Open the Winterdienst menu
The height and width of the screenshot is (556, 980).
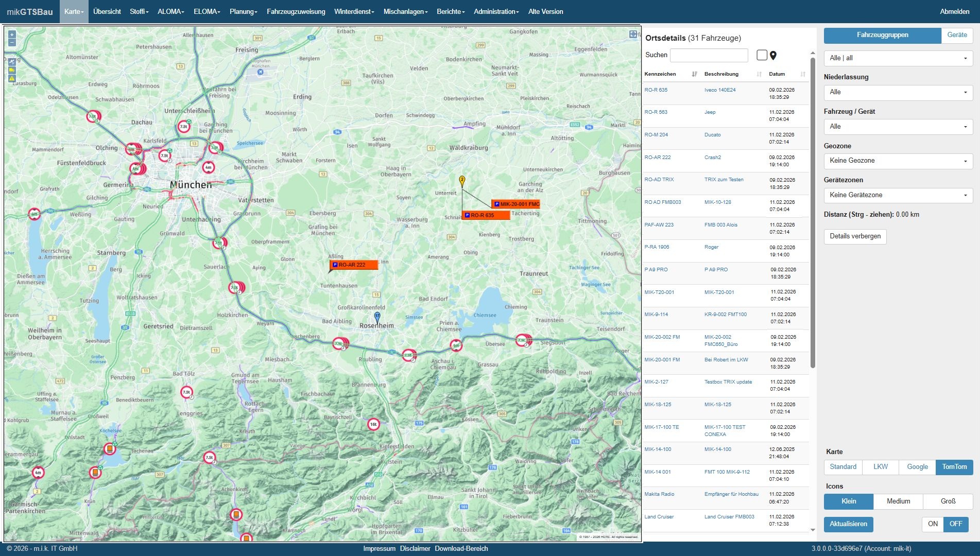tap(353, 11)
